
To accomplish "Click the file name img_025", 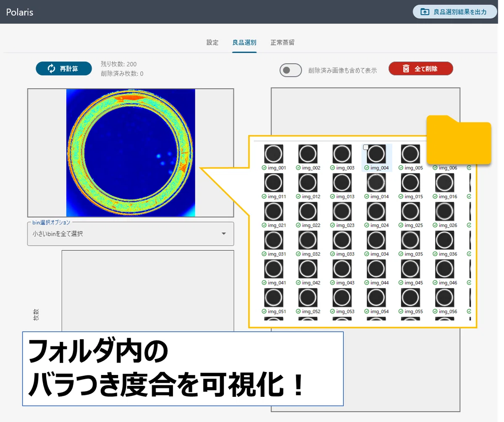I will 414,225.
